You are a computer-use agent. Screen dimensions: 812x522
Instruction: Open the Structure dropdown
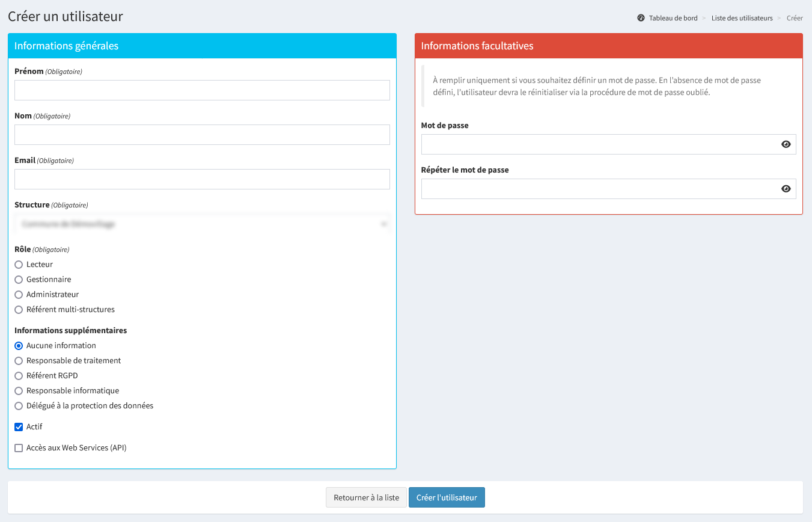click(x=202, y=224)
